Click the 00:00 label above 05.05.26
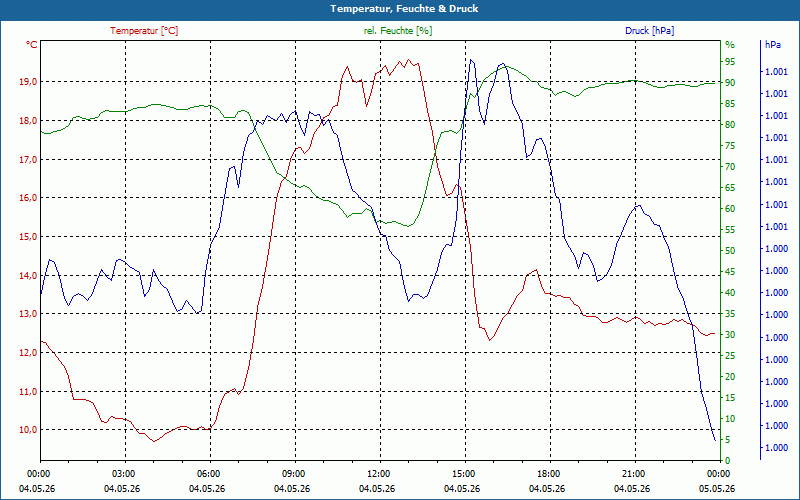Viewport: 800px width, 500px height. (719, 474)
